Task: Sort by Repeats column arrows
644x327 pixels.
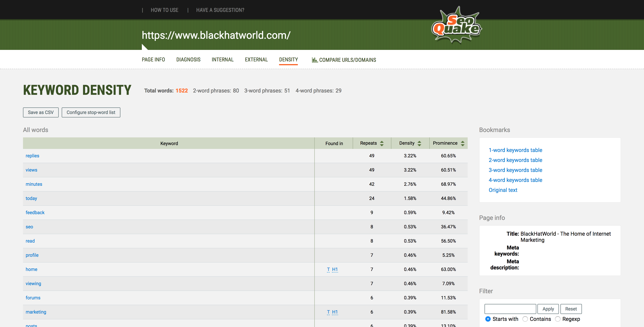Action: click(x=382, y=143)
